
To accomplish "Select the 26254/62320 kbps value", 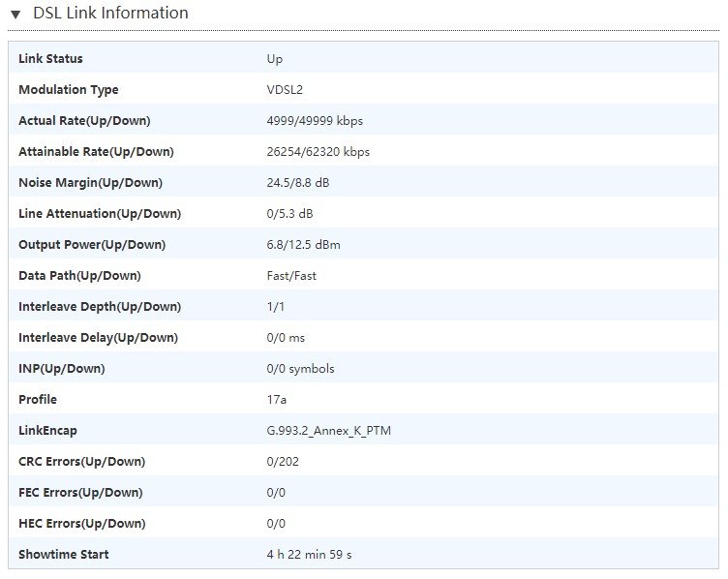I will pos(318,152).
